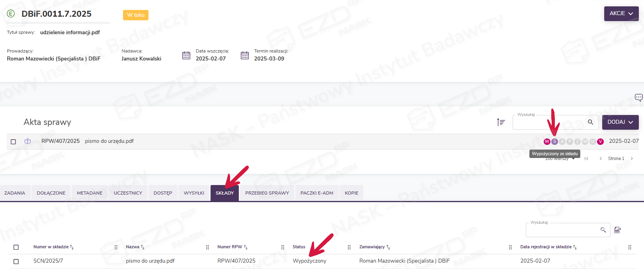
Task: Go to the next page arrow
Action: (x=632, y=159)
